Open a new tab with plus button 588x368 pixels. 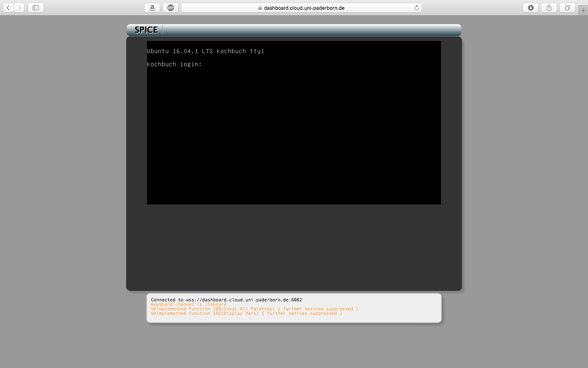pos(583,11)
